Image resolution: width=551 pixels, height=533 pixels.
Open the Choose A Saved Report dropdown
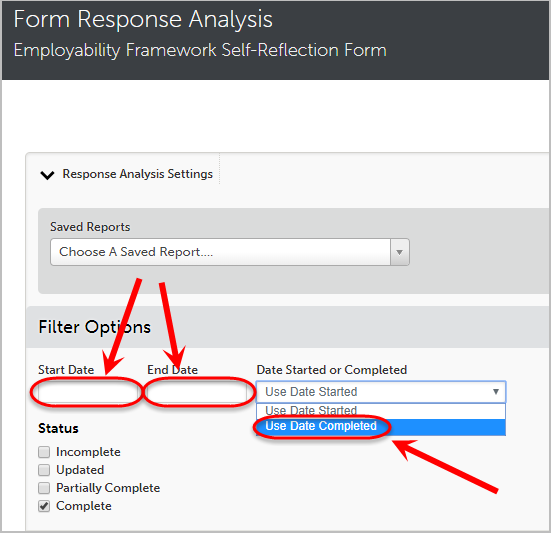click(230, 252)
